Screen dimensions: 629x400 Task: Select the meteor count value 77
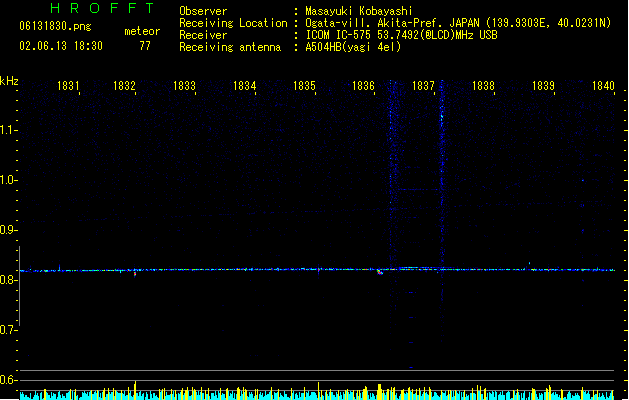[145, 46]
